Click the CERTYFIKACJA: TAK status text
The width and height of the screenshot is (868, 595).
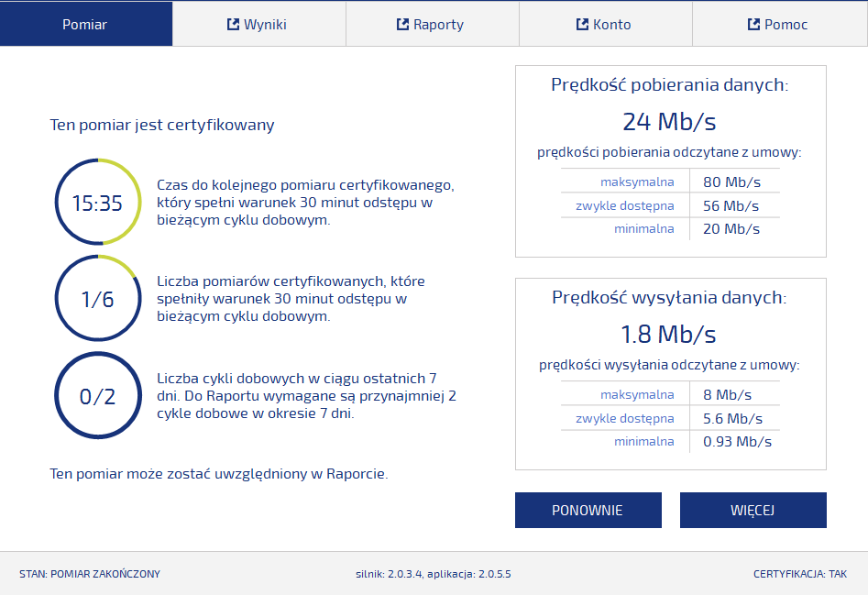click(x=800, y=574)
